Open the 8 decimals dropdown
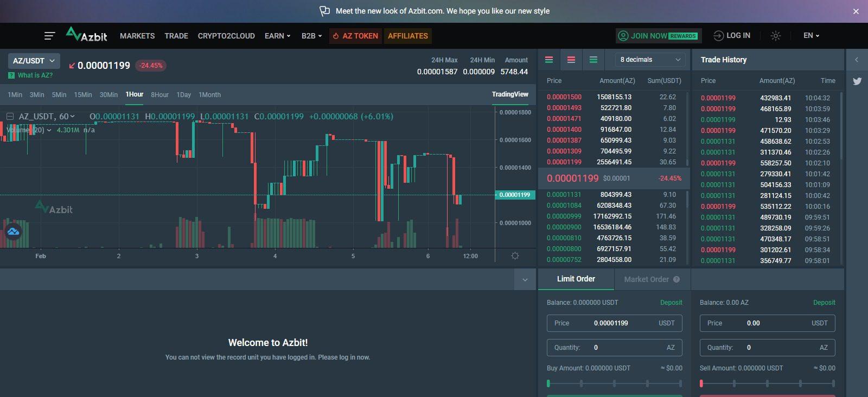 (650, 60)
